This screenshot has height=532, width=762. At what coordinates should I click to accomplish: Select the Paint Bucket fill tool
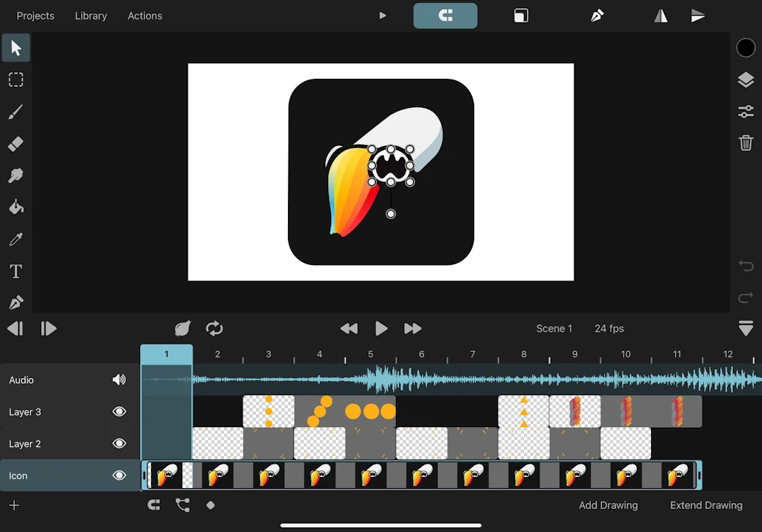pos(16,207)
